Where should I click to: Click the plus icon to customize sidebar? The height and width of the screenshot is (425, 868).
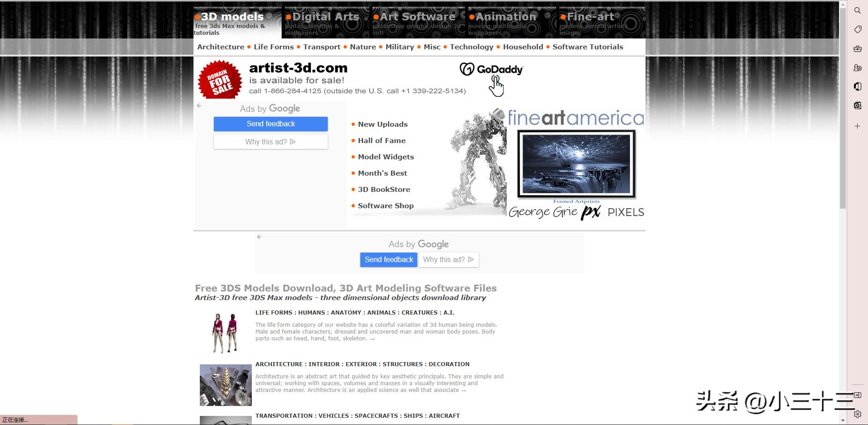point(857,126)
